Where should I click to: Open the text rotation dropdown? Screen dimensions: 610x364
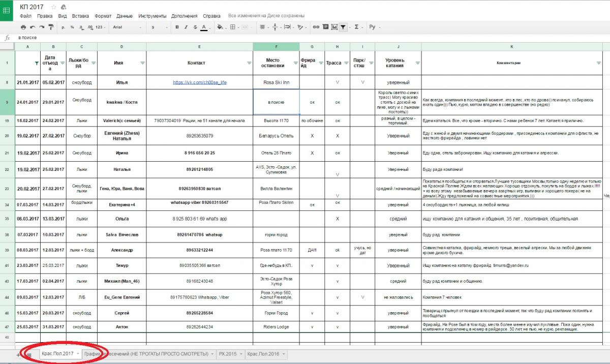(301, 27)
